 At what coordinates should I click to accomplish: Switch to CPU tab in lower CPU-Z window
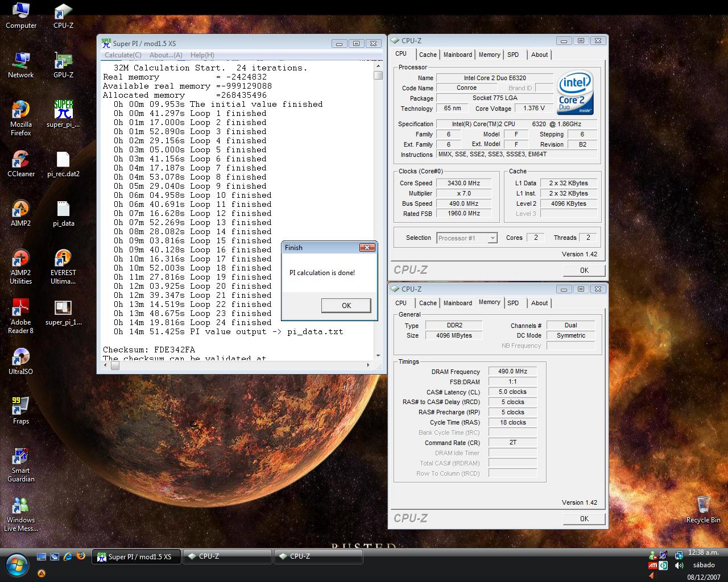tap(401, 303)
